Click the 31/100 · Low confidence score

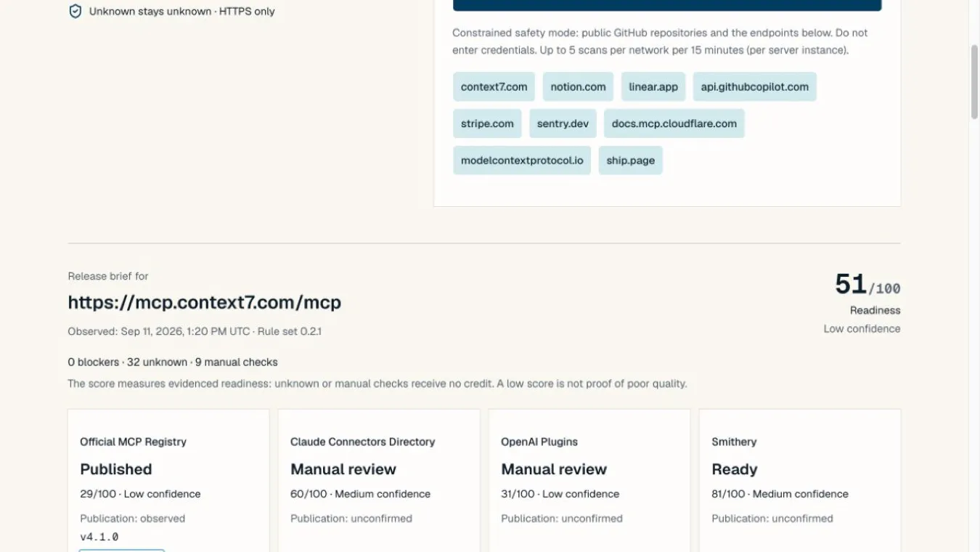coord(560,494)
